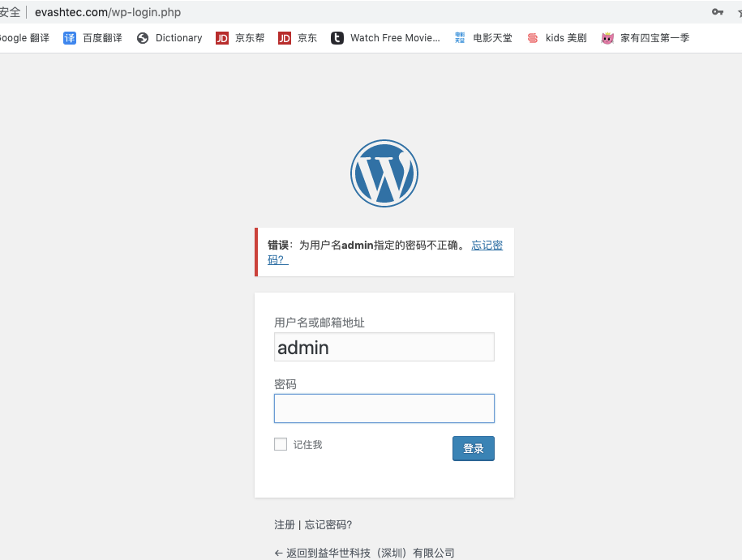742x560 pixels.
Task: Click the saved password key icon
Action: coord(717,12)
